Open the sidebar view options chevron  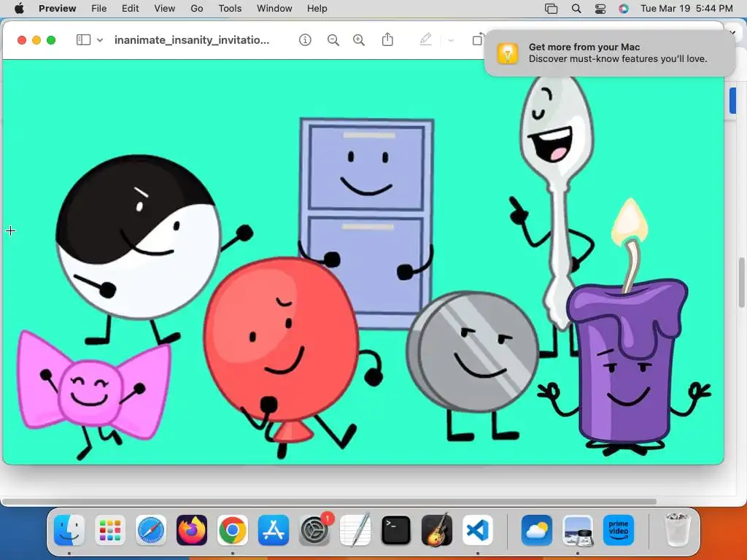click(x=100, y=41)
